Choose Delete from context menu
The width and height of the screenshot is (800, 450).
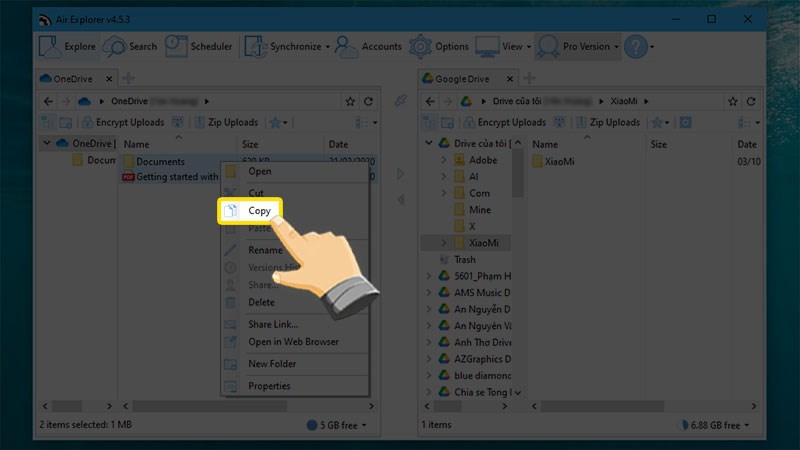(x=295, y=302)
